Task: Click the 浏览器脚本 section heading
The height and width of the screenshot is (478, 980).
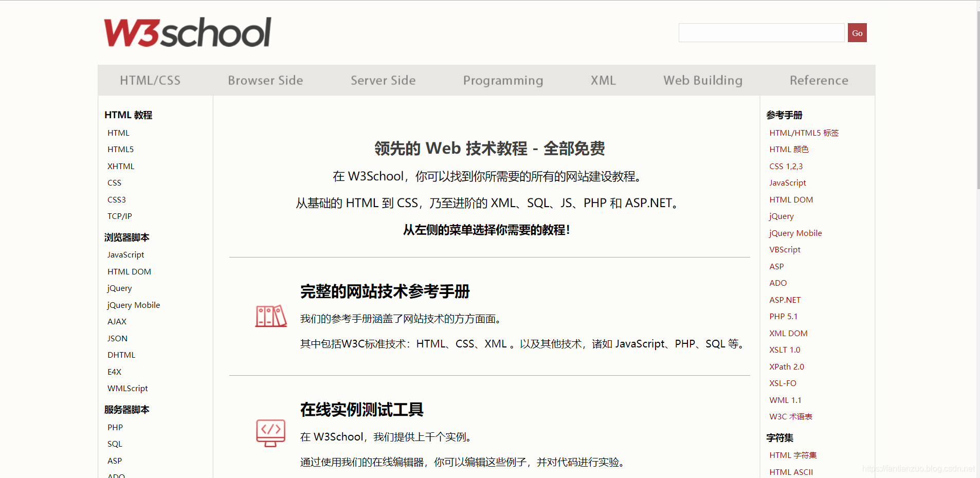Action: [127, 237]
